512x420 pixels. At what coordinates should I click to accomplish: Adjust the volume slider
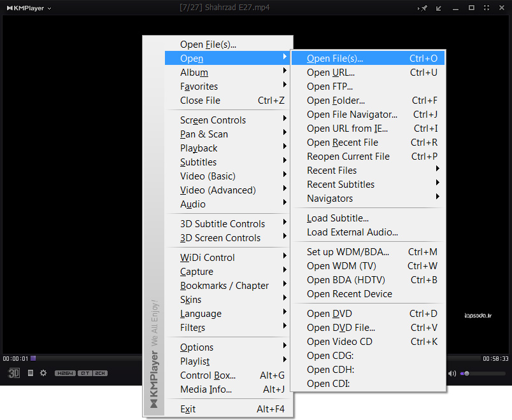tap(483, 374)
